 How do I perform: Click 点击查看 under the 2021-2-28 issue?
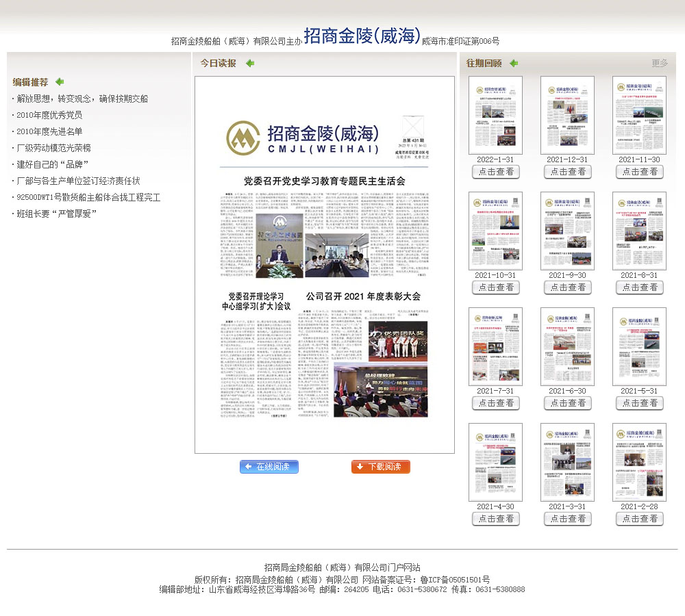(x=640, y=519)
